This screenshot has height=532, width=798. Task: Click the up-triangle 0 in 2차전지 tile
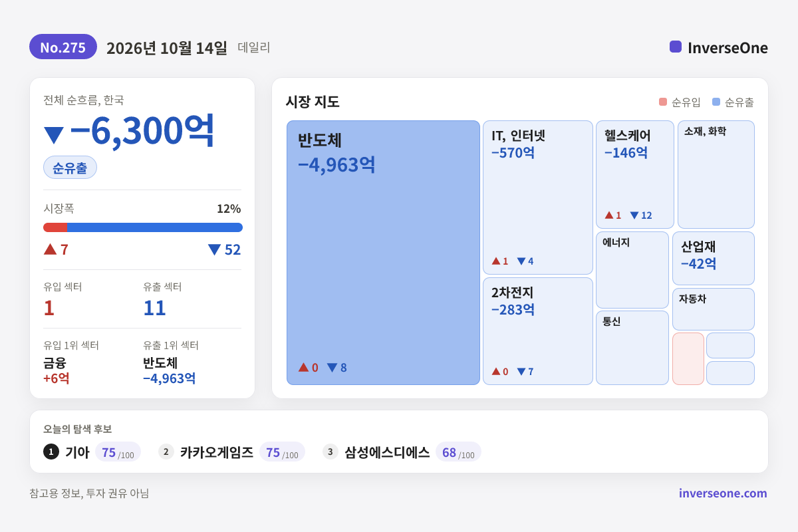[x=500, y=372]
